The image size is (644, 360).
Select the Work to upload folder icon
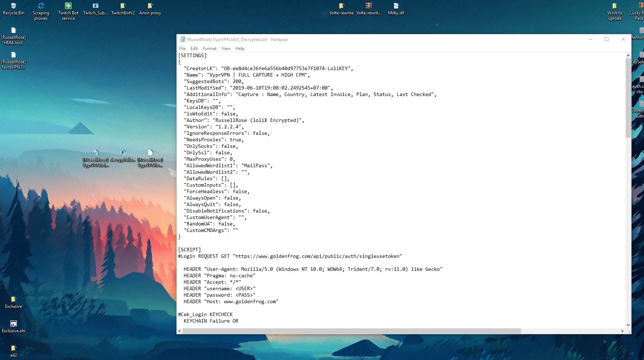pyautogui.click(x=615, y=12)
